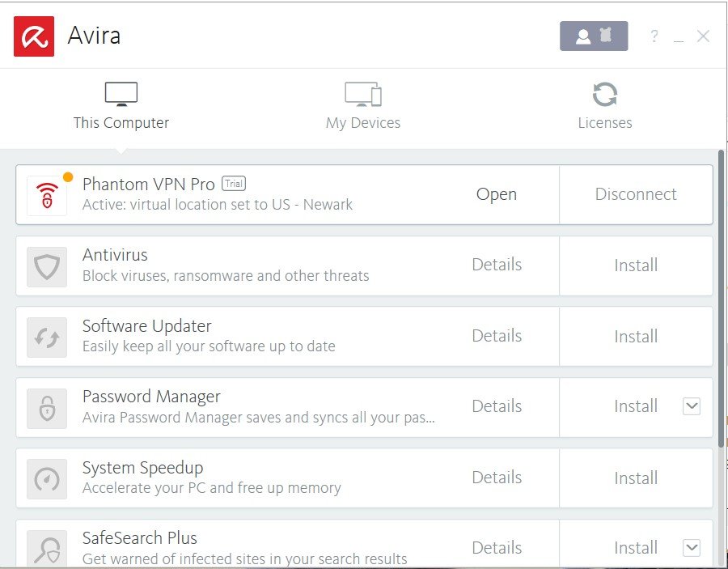The width and height of the screenshot is (728, 569).
Task: Open the user account profile button
Action: [x=594, y=36]
